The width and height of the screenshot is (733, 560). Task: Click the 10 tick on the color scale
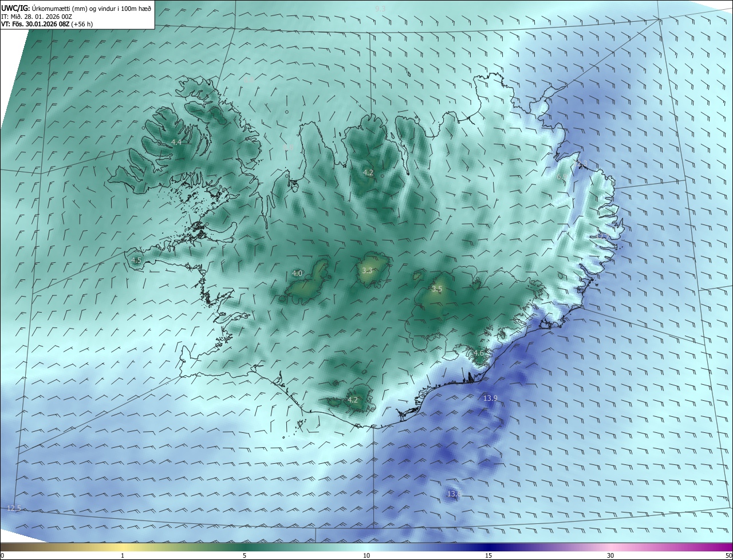366,555
